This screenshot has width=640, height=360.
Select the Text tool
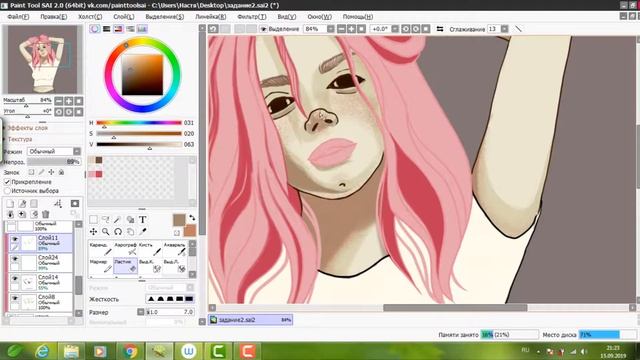pyautogui.click(x=142, y=220)
